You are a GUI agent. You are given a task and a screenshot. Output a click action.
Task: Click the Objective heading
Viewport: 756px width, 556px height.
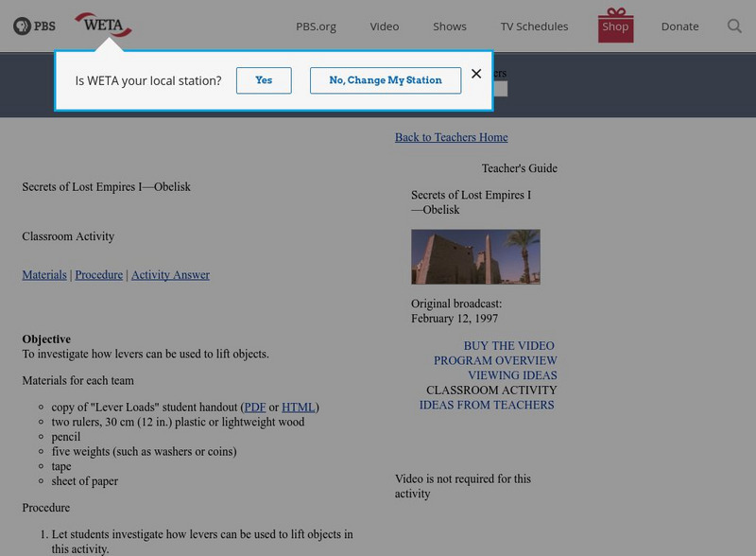[46, 339]
